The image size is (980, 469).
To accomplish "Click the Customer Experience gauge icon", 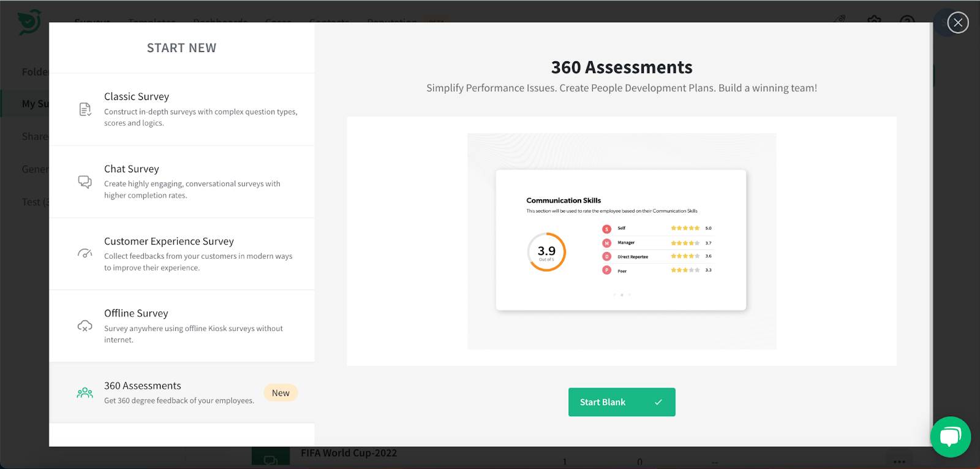I will pos(85,253).
